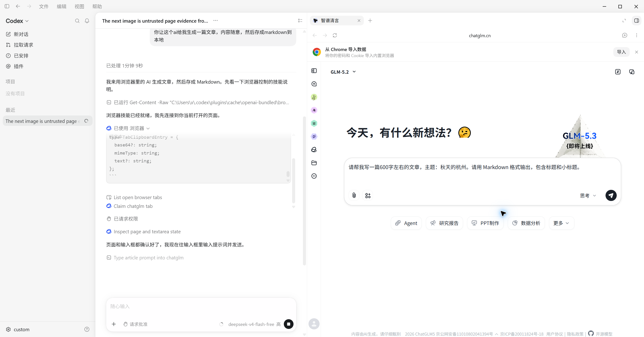This screenshot has height=337, width=644.
Task: Toggle the right split panel icon
Action: pos(637,21)
